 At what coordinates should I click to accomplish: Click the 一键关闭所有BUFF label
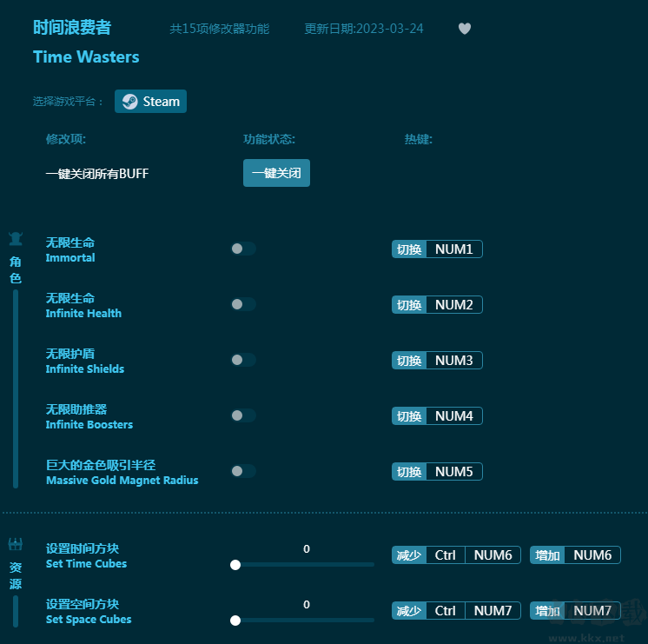pyautogui.click(x=97, y=173)
